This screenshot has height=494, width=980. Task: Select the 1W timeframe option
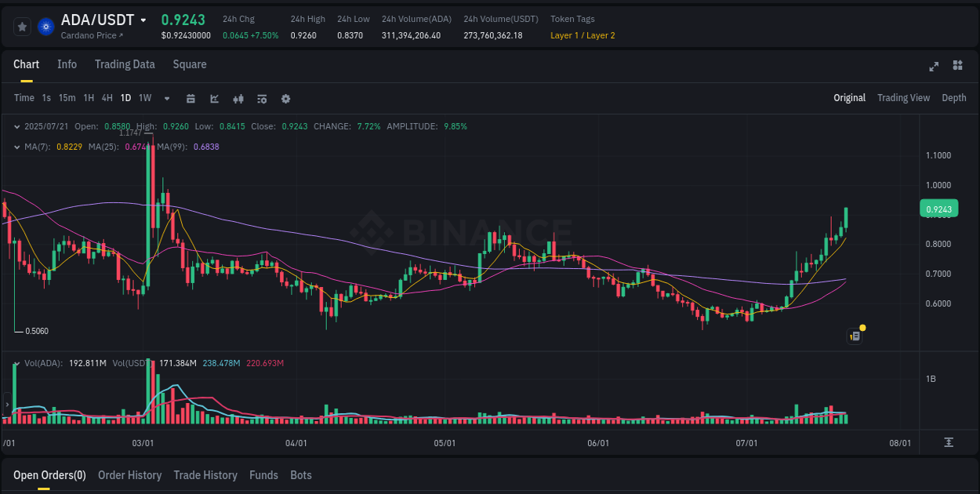click(x=144, y=98)
